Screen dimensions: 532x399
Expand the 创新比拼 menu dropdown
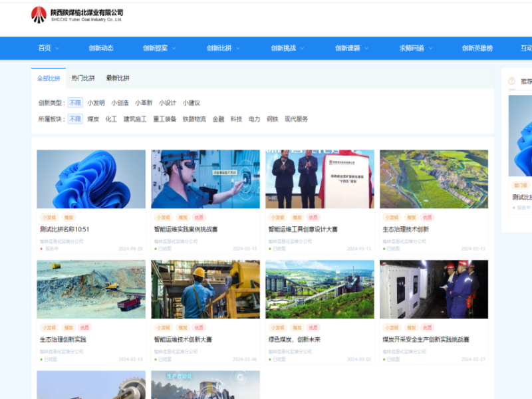click(223, 48)
